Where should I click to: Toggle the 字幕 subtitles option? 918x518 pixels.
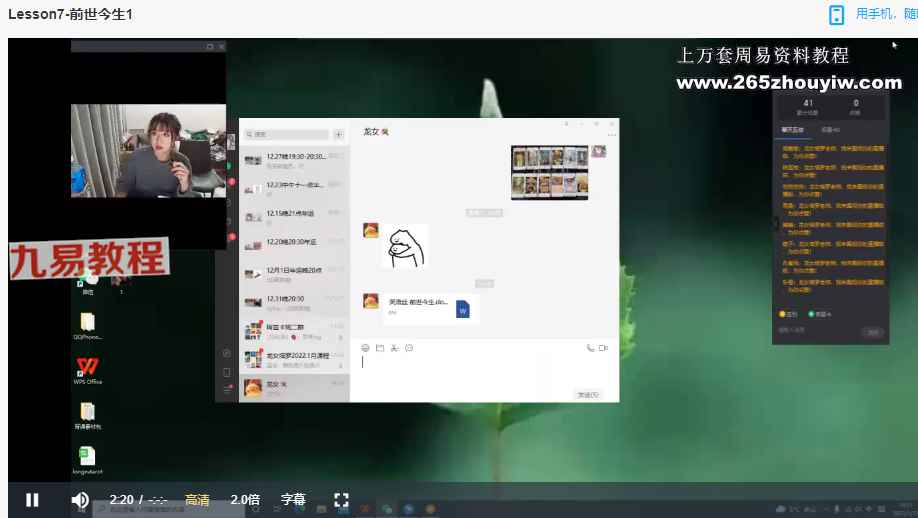pyautogui.click(x=293, y=499)
